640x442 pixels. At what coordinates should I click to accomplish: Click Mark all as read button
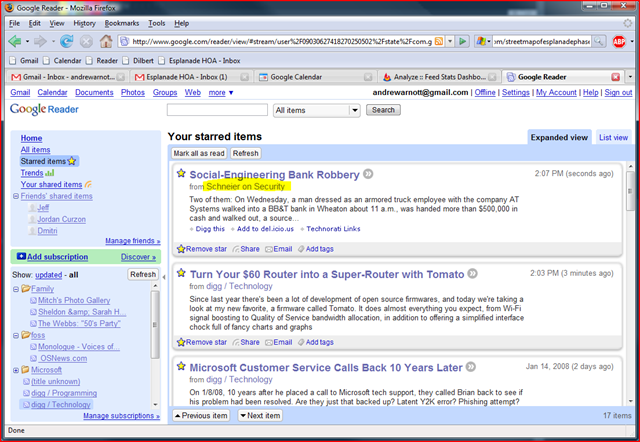199,153
